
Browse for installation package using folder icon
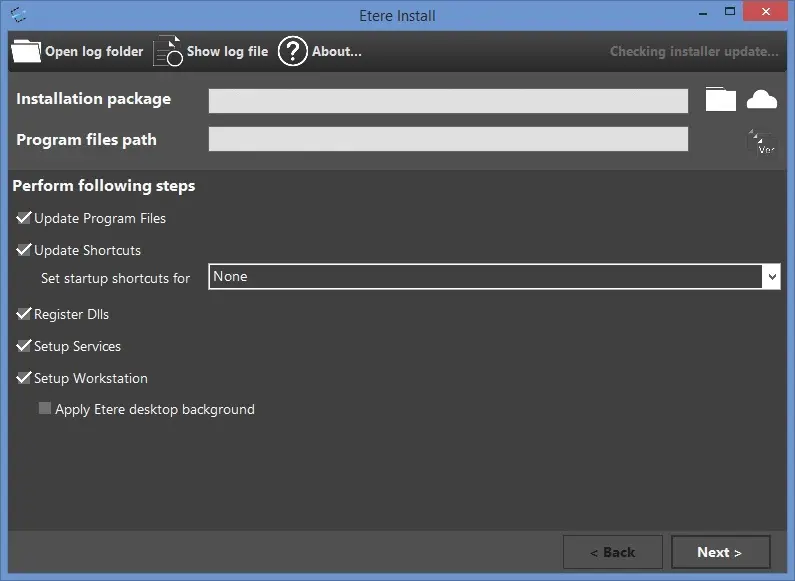(720, 99)
